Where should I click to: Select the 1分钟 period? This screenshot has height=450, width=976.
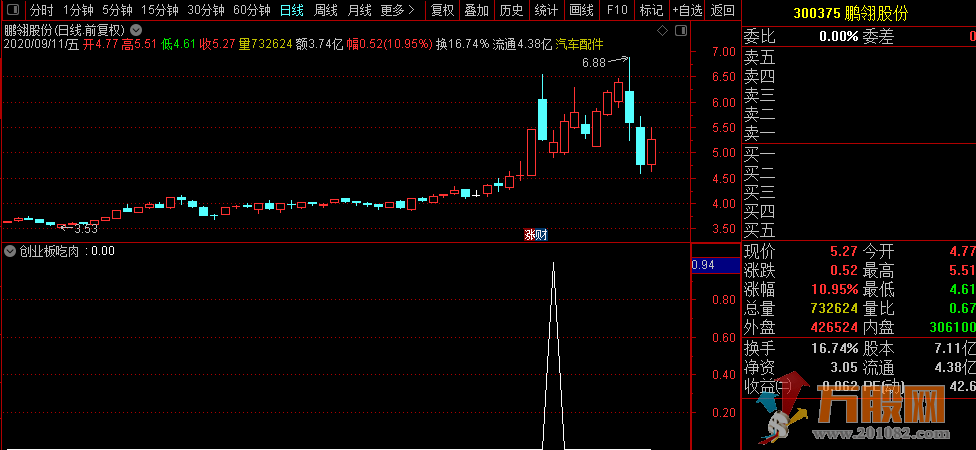[x=78, y=10]
